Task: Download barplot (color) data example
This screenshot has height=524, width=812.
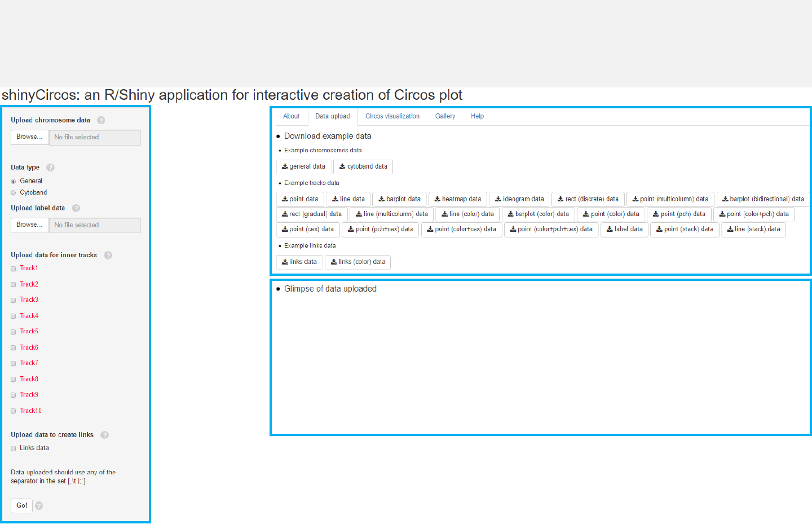Action: pyautogui.click(x=539, y=214)
